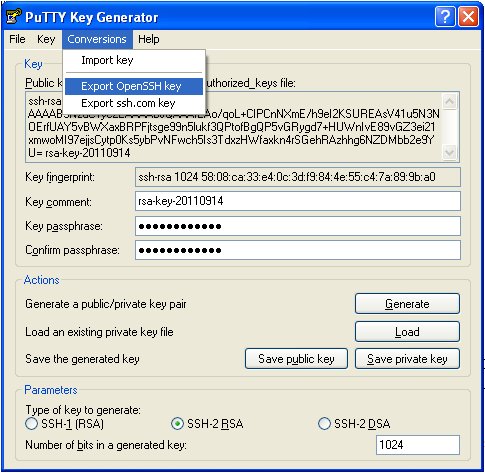Click the title bar help question mark

(445, 16)
